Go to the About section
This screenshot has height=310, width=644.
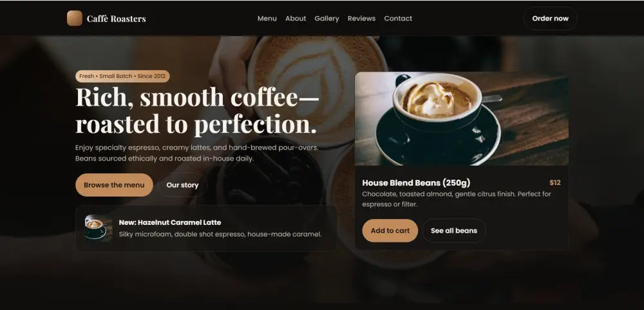pos(296,19)
